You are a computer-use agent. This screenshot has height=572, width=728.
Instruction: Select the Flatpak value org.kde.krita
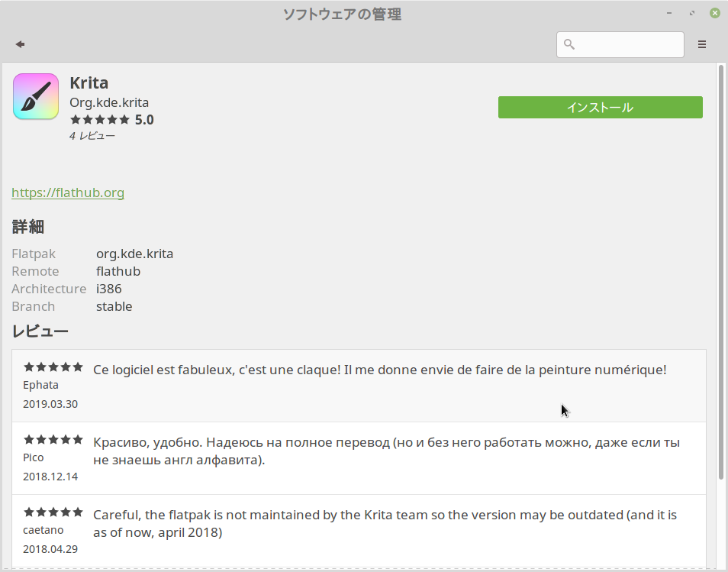[x=134, y=254]
